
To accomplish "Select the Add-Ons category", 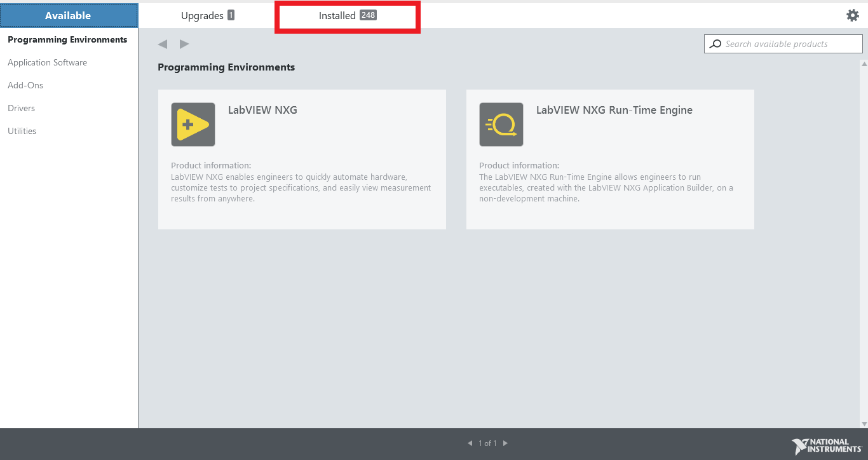I will pyautogui.click(x=25, y=85).
